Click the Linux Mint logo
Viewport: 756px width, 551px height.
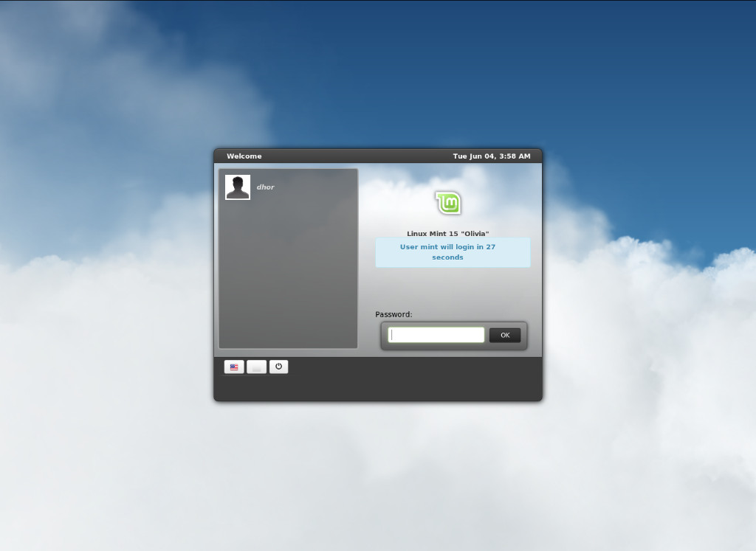tap(448, 203)
